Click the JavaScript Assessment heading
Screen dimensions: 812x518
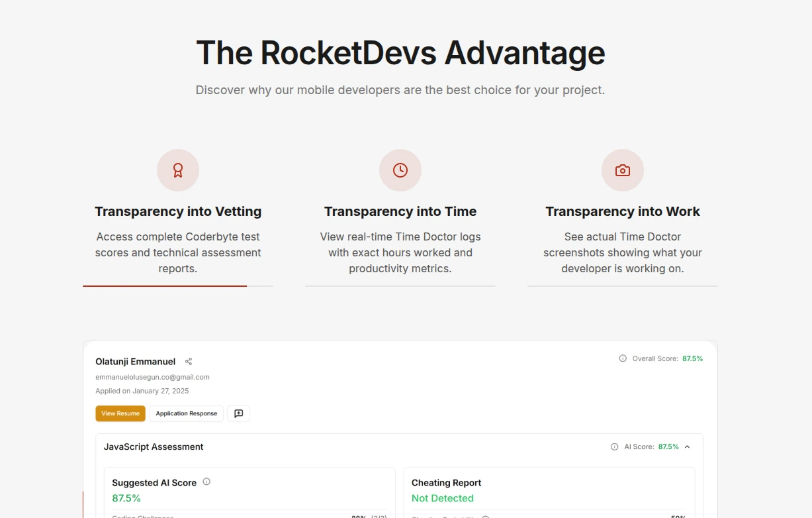coord(154,447)
